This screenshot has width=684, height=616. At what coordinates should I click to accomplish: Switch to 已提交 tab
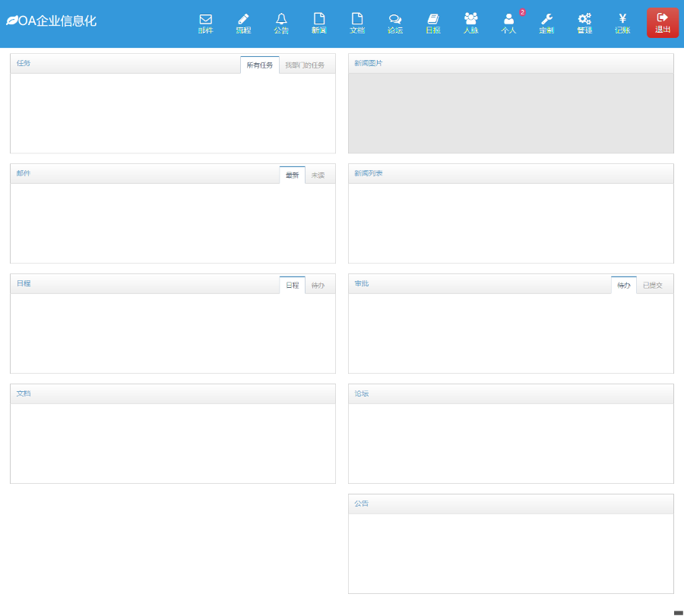point(653,285)
